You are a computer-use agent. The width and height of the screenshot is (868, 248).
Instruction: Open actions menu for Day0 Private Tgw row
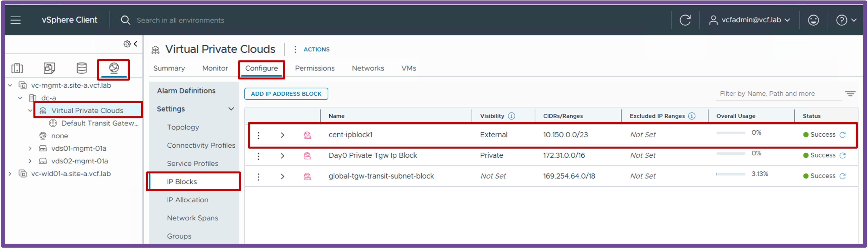click(x=258, y=156)
